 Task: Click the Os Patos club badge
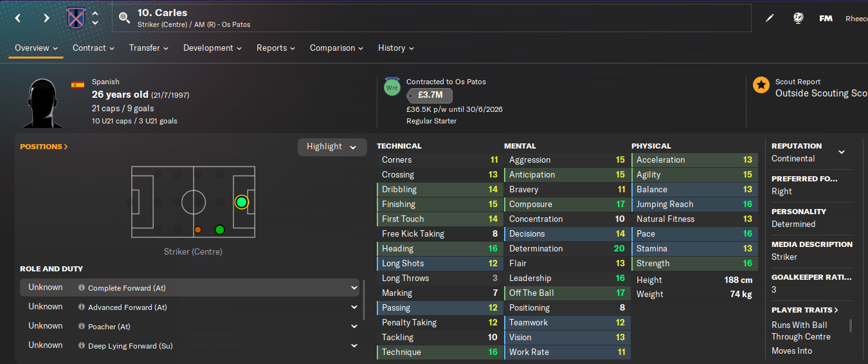coord(76,18)
